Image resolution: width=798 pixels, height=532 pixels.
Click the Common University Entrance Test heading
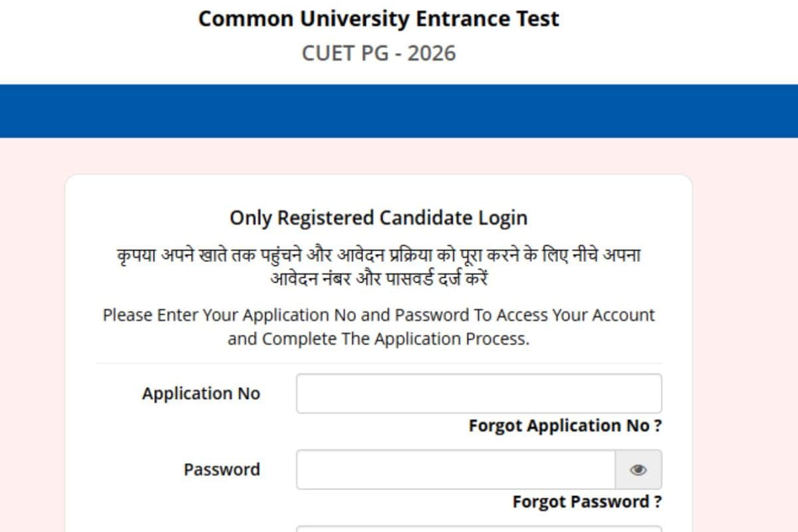378,19
